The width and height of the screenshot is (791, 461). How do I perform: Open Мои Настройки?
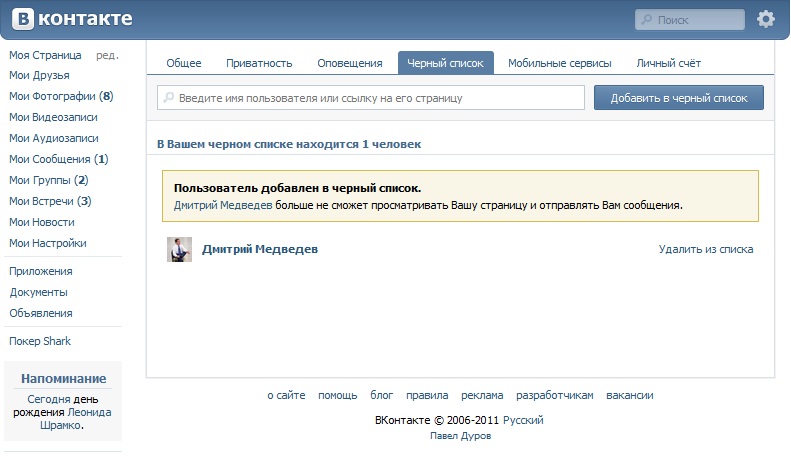coord(47,243)
